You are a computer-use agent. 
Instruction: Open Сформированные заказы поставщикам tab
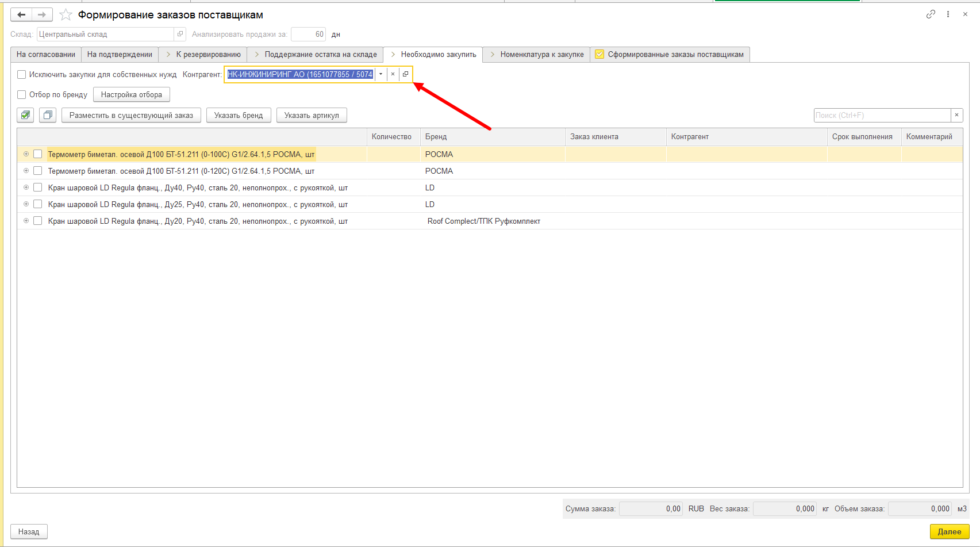pyautogui.click(x=670, y=55)
